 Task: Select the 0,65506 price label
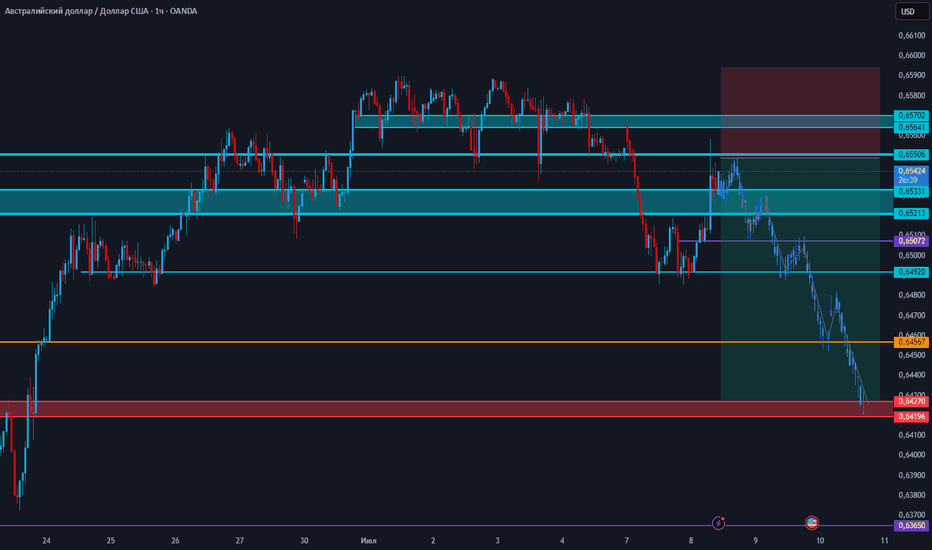pos(911,155)
